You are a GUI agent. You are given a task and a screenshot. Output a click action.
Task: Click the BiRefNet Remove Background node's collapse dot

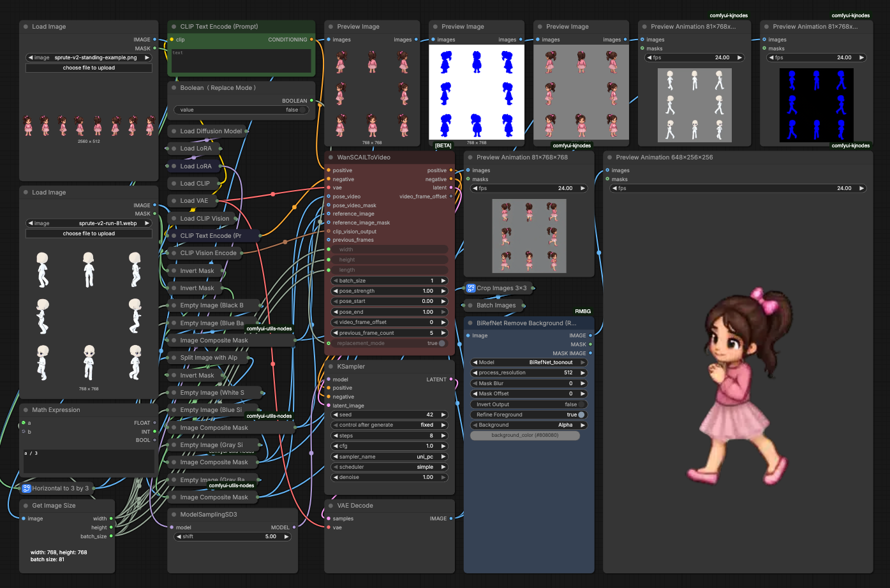pyautogui.click(x=470, y=323)
